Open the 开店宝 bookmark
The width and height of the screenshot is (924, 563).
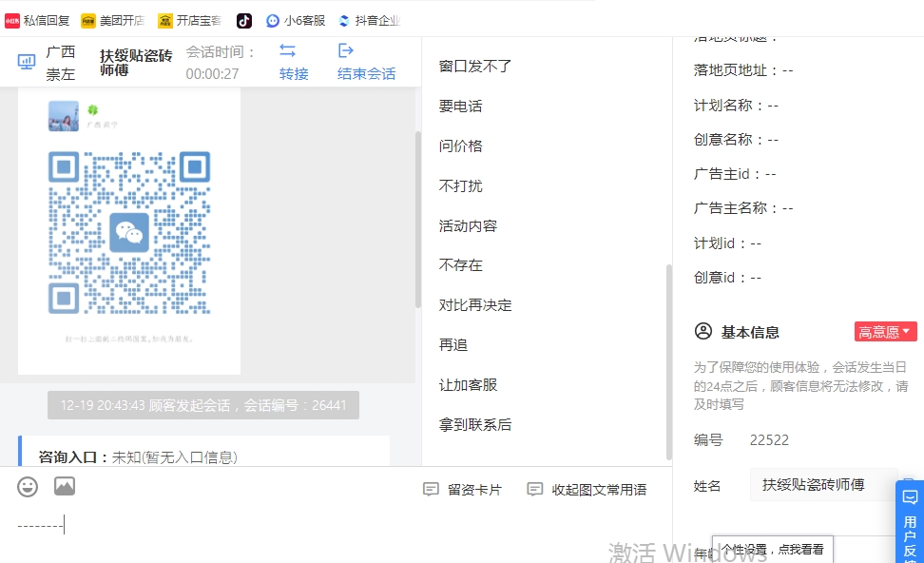[x=189, y=21]
